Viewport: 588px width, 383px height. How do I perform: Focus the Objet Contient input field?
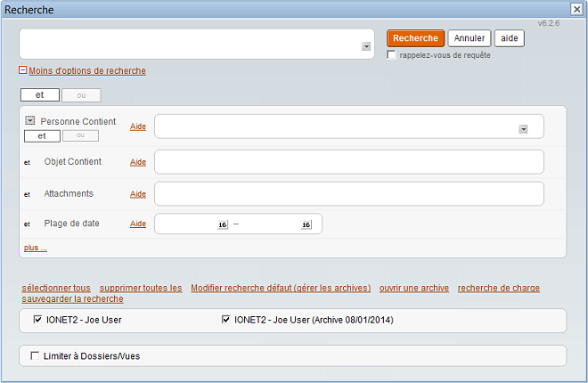coord(349,162)
